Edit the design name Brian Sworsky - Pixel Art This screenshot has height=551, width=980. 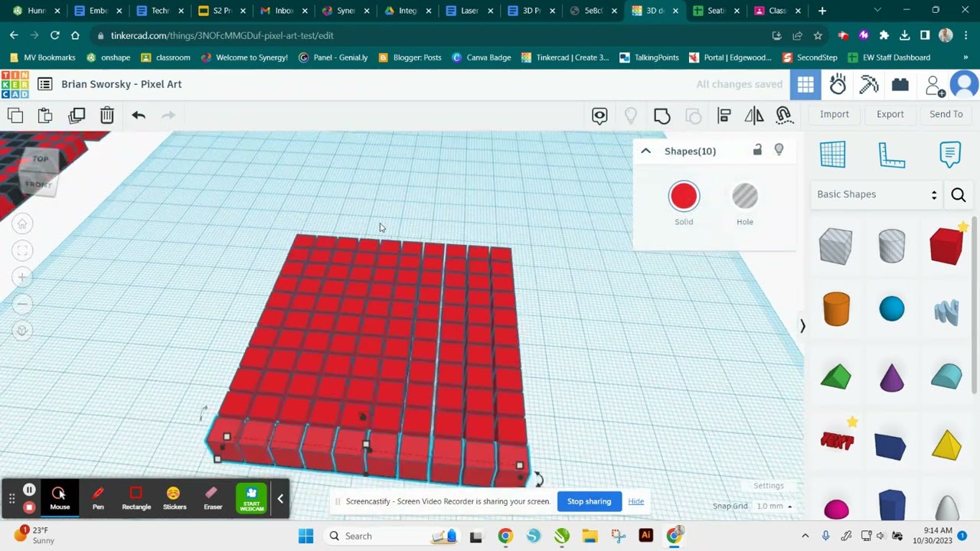pyautogui.click(x=122, y=84)
